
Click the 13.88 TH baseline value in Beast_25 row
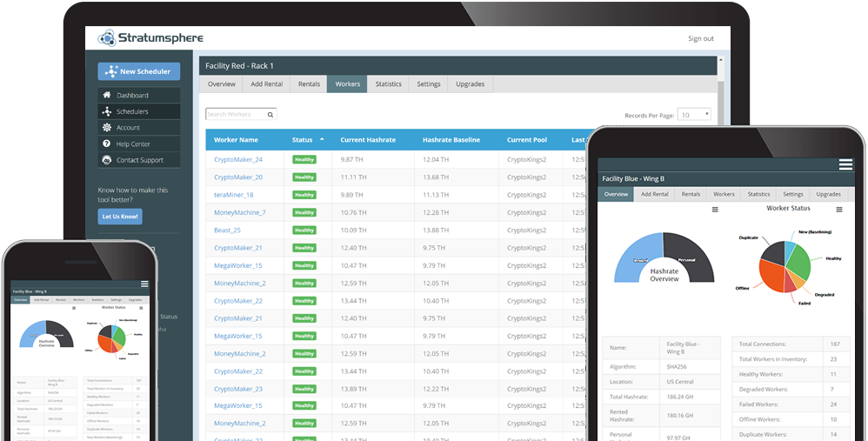pyautogui.click(x=436, y=231)
